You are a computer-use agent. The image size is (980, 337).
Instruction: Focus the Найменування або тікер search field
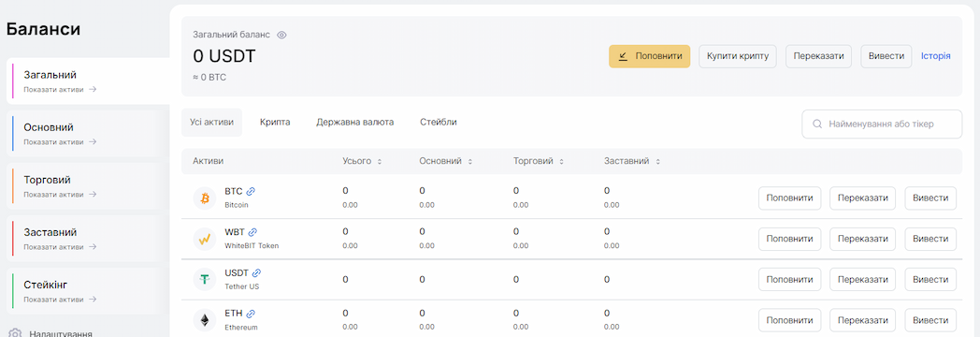click(882, 124)
